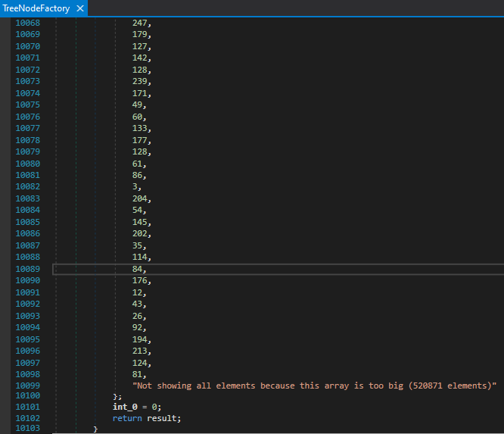Click line number 10068
This screenshot has width=504, height=434.
point(28,23)
